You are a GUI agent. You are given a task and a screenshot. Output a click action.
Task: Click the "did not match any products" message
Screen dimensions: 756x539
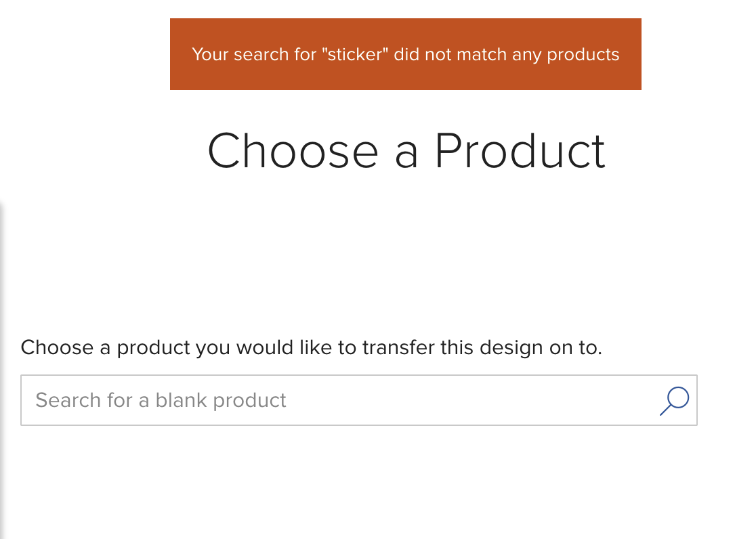point(507,54)
